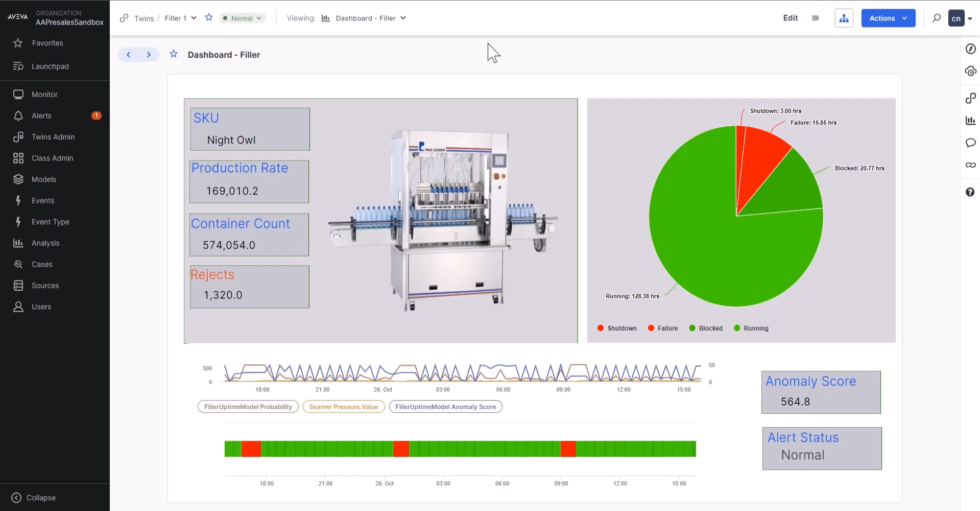Expand the Actions dropdown button

click(x=888, y=18)
